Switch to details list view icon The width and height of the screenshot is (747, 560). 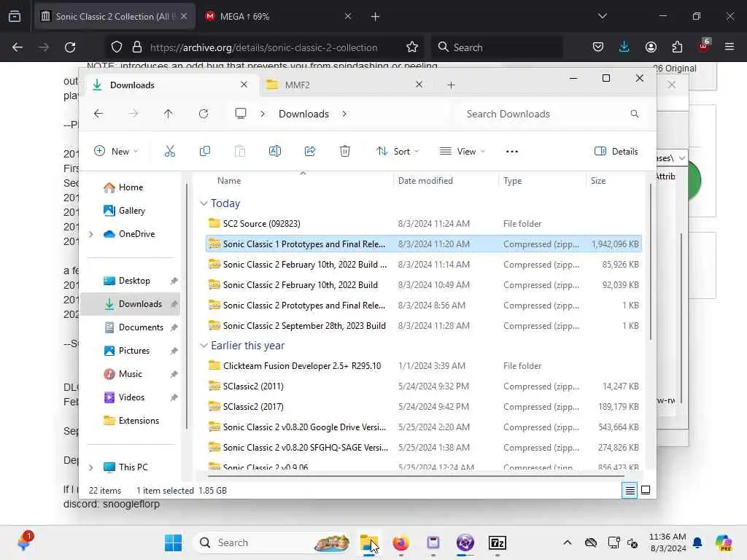point(630,490)
